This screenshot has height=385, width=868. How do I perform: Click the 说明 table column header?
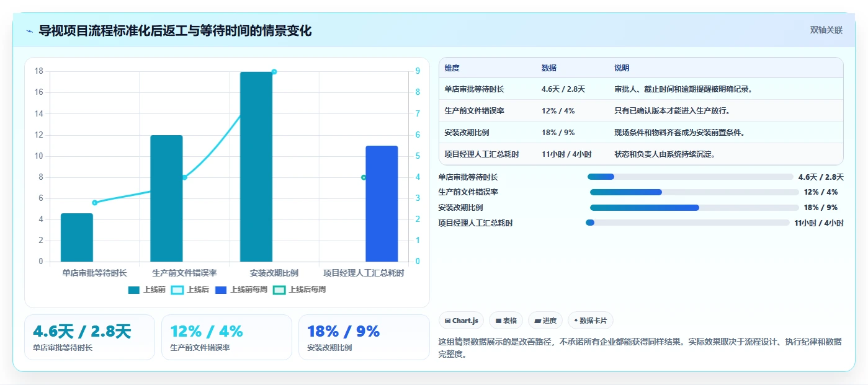click(x=622, y=68)
